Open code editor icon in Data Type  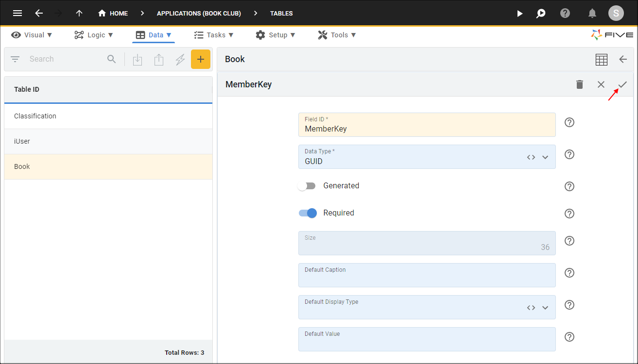(x=531, y=157)
